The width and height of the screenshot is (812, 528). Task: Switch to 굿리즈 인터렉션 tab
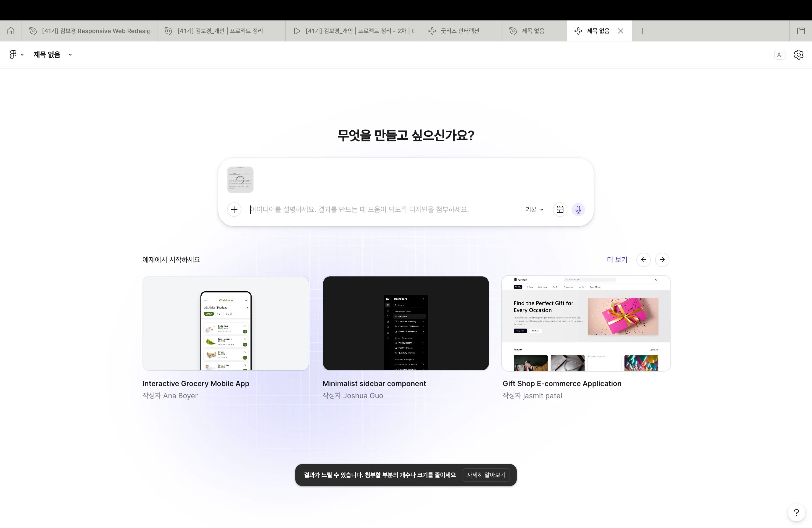[459, 31]
